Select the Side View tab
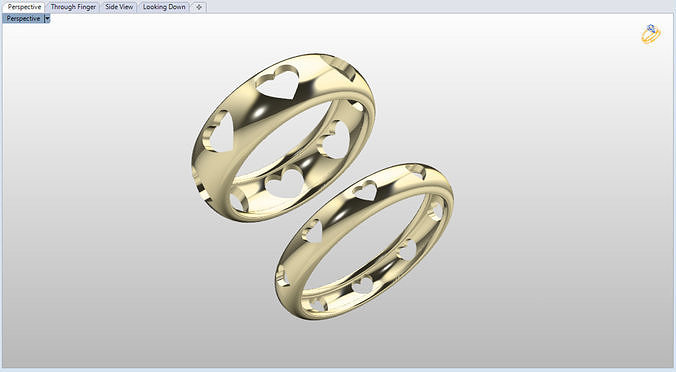Viewport: 676px width, 372px height. (x=119, y=7)
